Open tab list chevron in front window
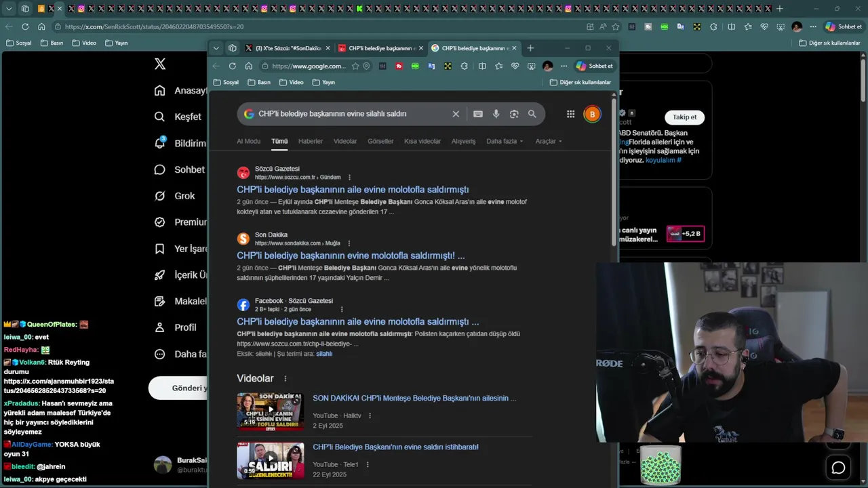Screen dimensions: 868x488 pos(216,48)
